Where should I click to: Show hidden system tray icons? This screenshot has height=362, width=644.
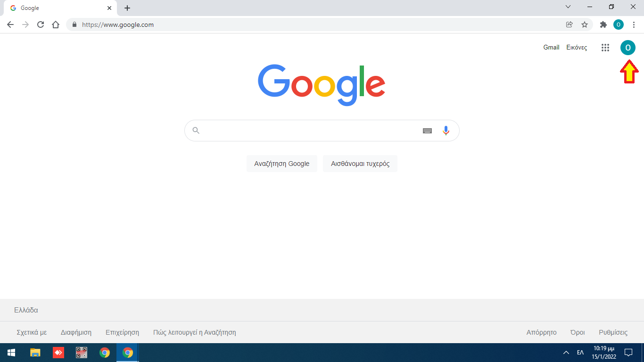(566, 353)
